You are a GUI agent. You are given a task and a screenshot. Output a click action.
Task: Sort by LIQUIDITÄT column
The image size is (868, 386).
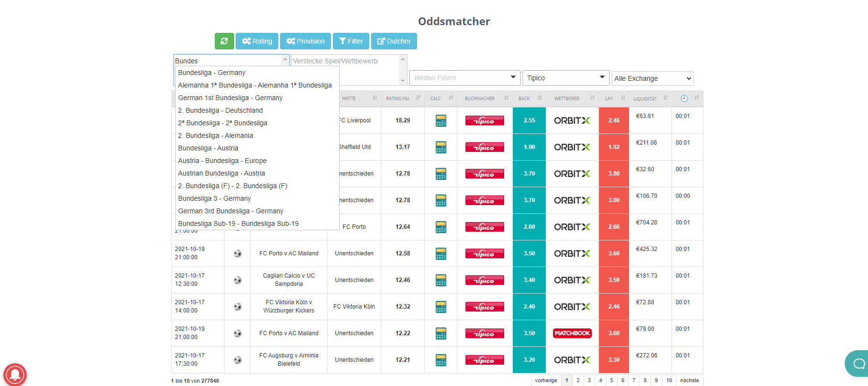click(650, 98)
